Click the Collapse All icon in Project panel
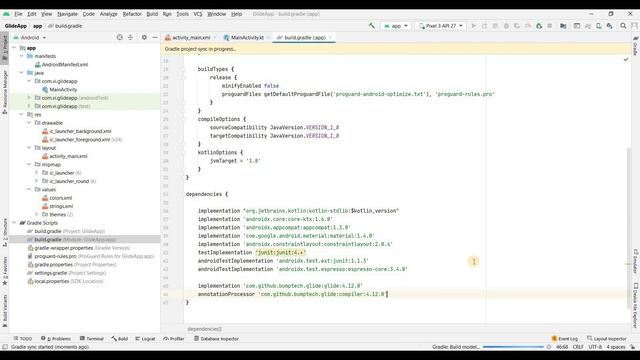Image resolution: width=640 pixels, height=360 pixels. click(x=131, y=37)
